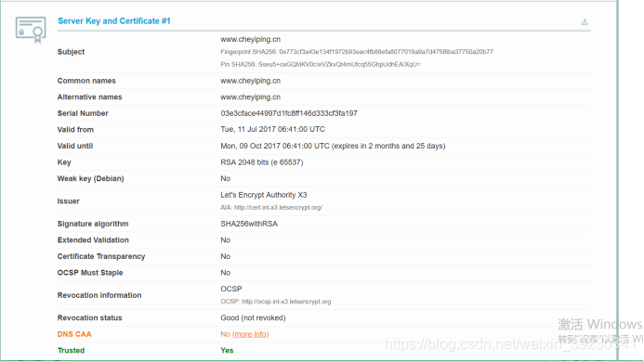
Task: Click the 'OCSP Must Staple' row label
Action: [x=90, y=273]
